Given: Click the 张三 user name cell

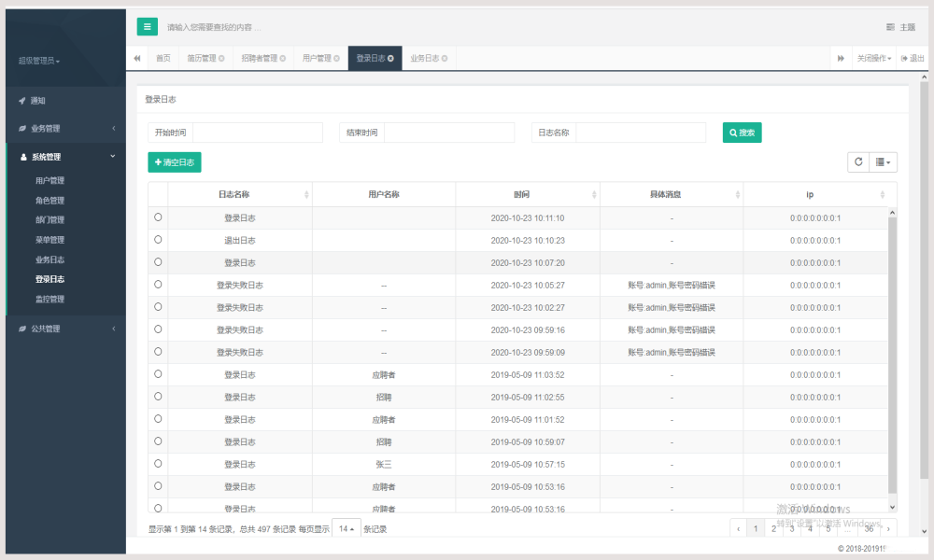Looking at the screenshot, I should tap(384, 465).
